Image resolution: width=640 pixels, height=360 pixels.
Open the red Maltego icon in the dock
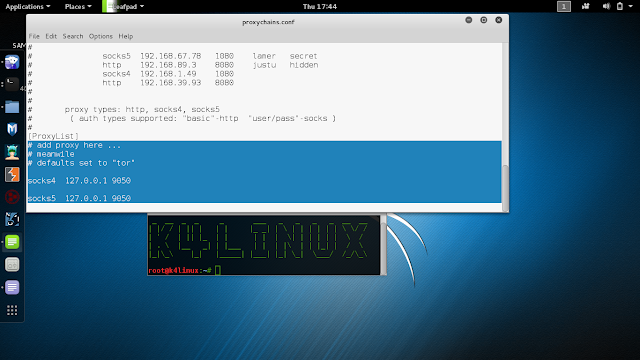coord(12,197)
